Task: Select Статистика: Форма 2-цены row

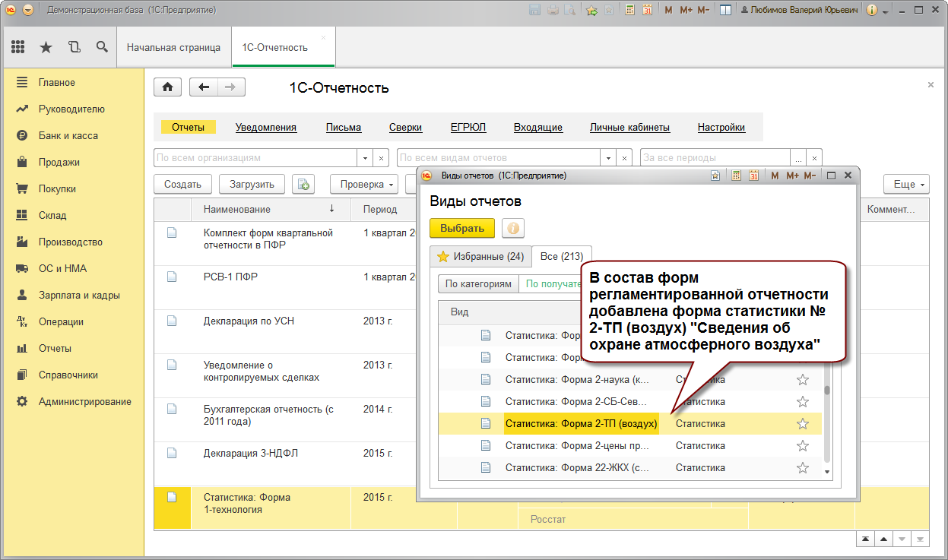Action: point(577,446)
